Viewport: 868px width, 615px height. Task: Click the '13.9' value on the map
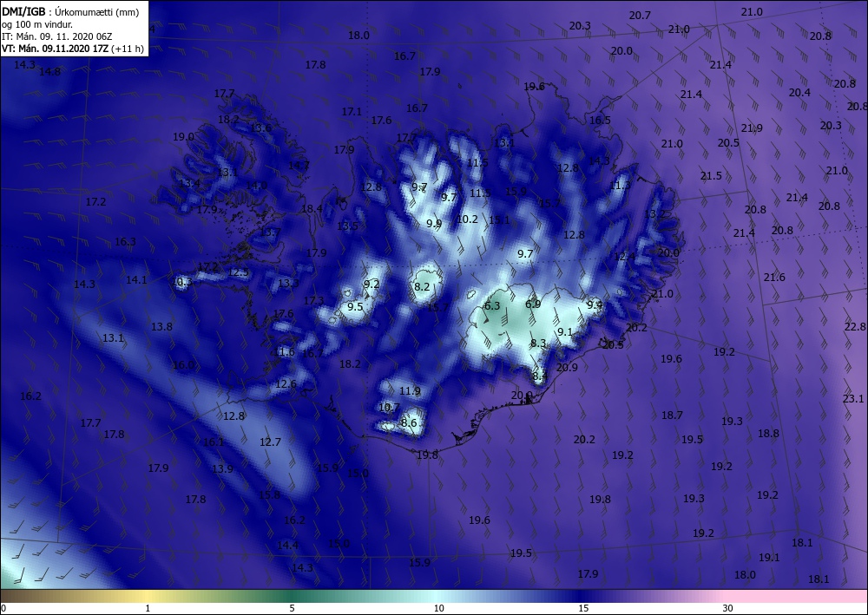(x=222, y=469)
